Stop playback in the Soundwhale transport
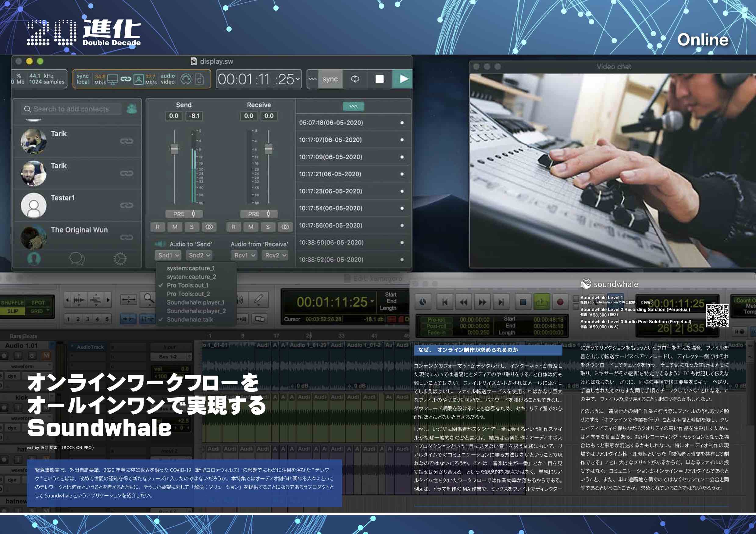Image resolution: width=756 pixels, height=534 pixels. pyautogui.click(x=379, y=79)
